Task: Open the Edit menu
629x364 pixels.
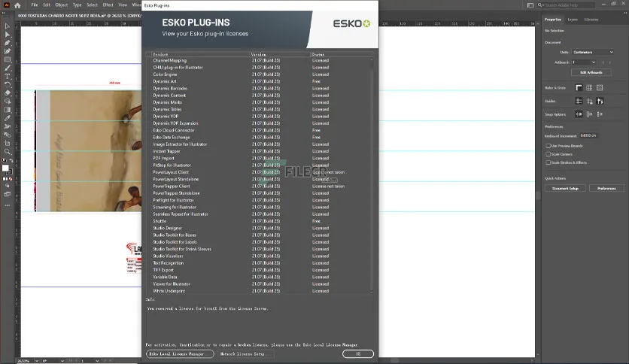Action: click(x=47, y=5)
